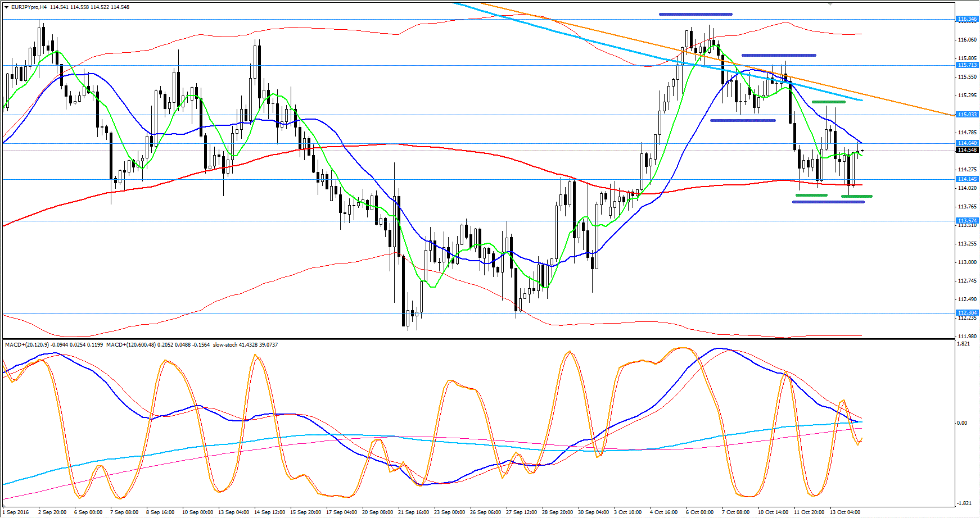980x518 pixels.
Task: Click the EURJPYpro,H4 chart title text
Action: (29, 7)
